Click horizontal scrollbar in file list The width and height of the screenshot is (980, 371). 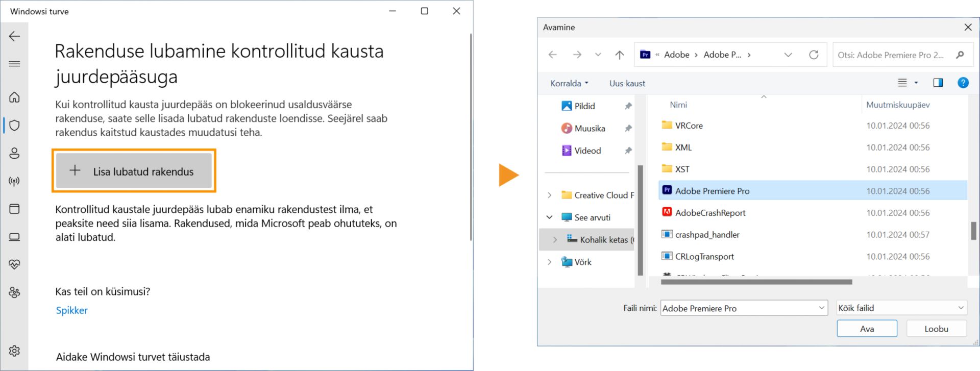click(x=756, y=282)
